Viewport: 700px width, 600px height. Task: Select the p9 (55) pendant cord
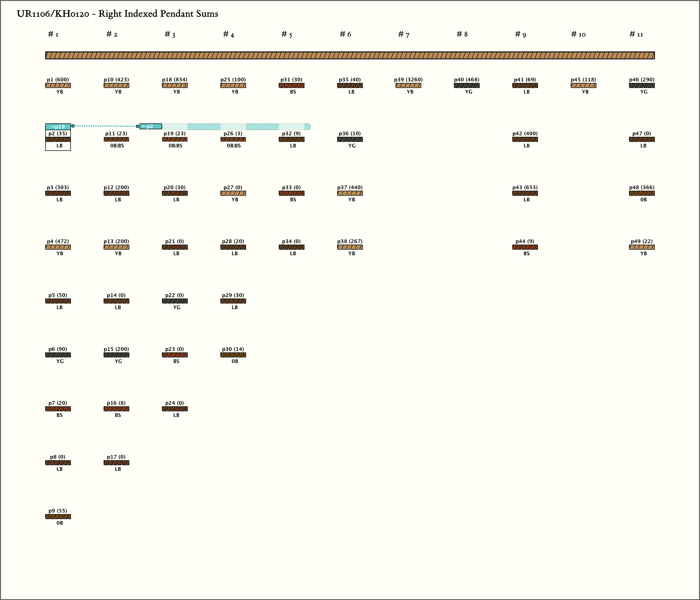(58, 517)
